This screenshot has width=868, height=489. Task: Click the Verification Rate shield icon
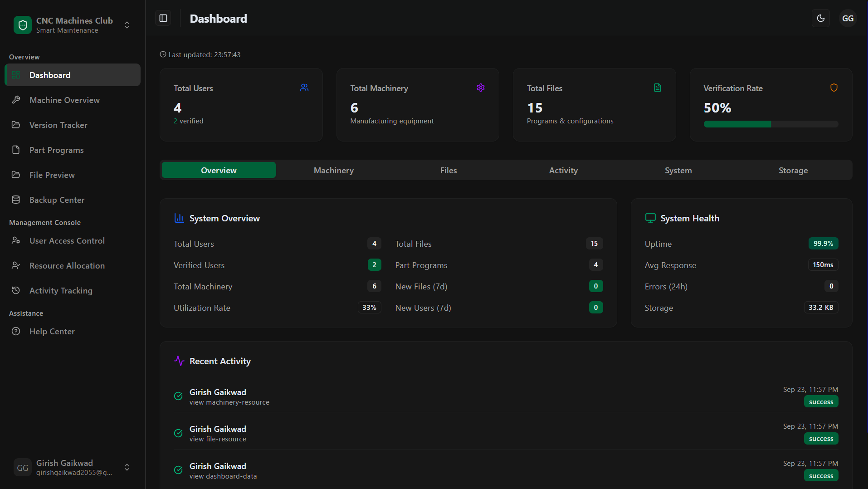pyautogui.click(x=834, y=88)
